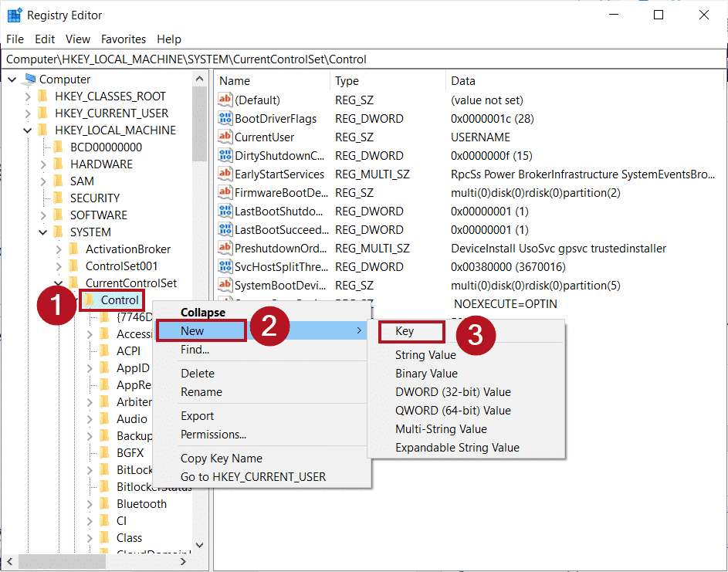Click the Name column header
The image size is (728, 572).
[272, 81]
